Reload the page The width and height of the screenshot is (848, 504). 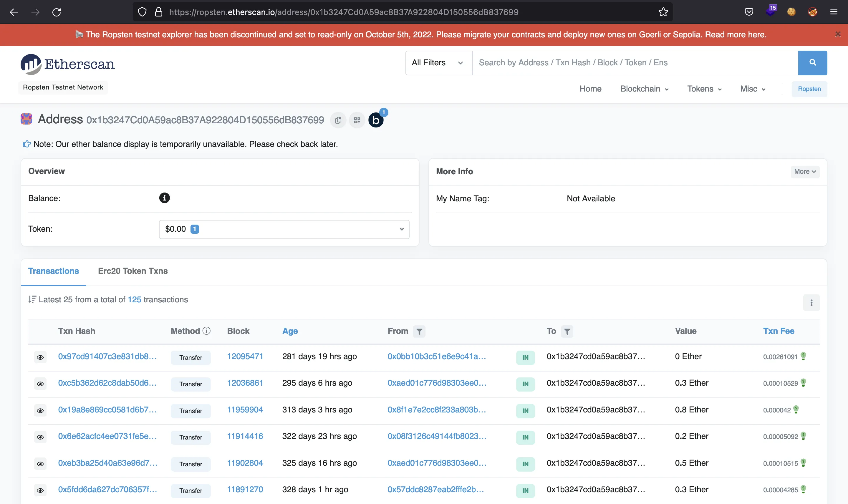57,12
